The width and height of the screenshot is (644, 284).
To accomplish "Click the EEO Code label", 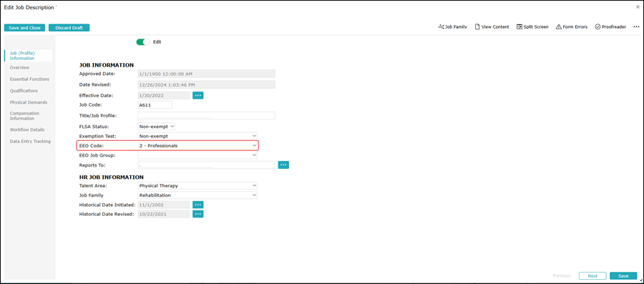I will point(91,146).
